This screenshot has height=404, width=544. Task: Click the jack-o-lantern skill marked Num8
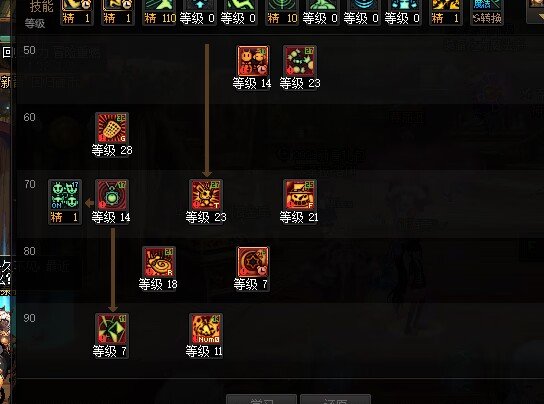click(x=206, y=329)
